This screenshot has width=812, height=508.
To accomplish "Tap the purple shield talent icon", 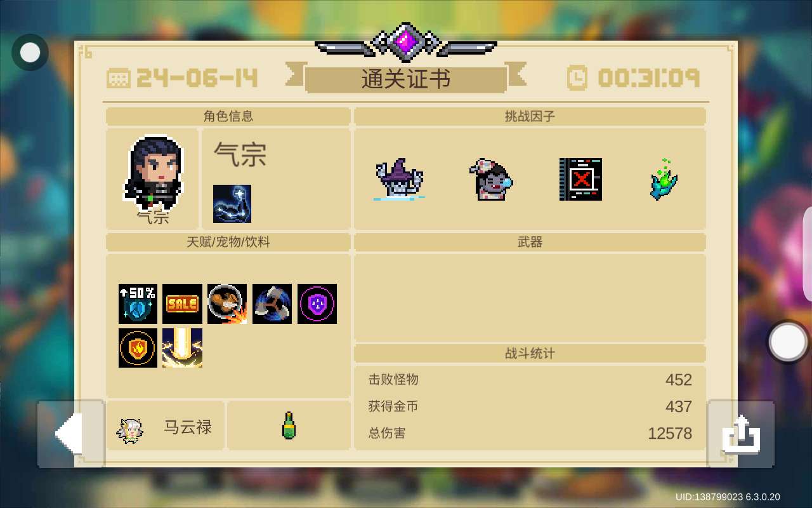I will [317, 304].
